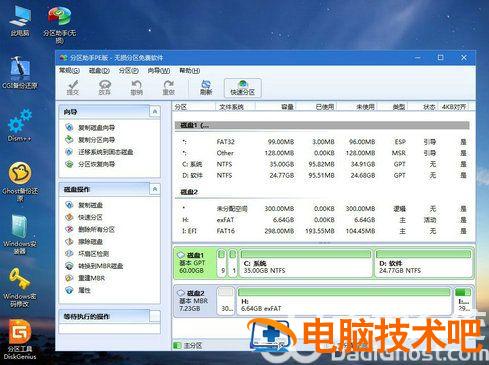Launch 复制分区向导 from the wizard panel
The width and height of the screenshot is (489, 365).
pyautogui.click(x=90, y=140)
